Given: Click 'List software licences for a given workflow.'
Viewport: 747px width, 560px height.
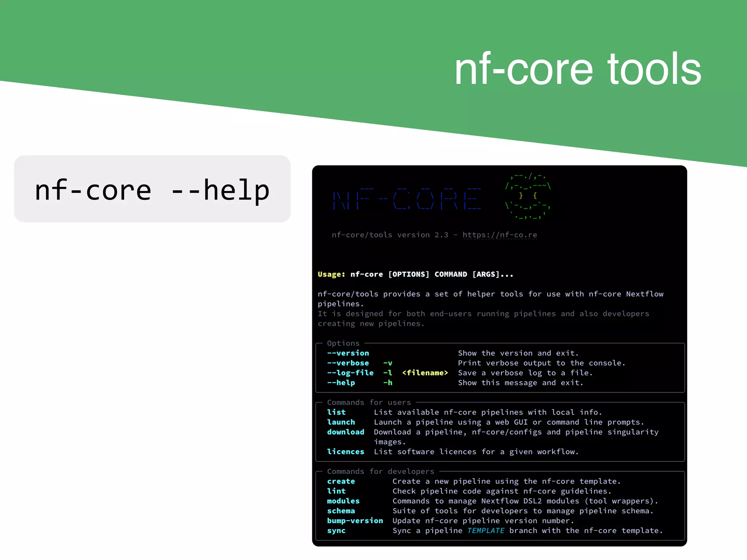Looking at the screenshot, I should point(476,451).
